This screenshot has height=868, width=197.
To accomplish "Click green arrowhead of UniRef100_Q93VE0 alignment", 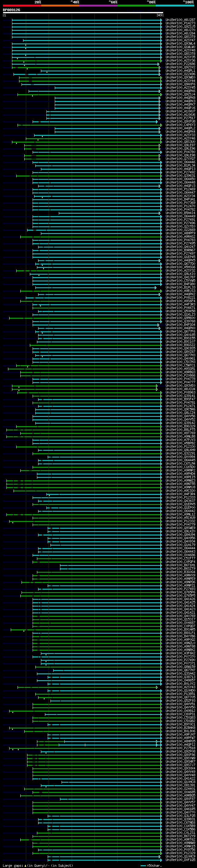I will click(x=157, y=386).
